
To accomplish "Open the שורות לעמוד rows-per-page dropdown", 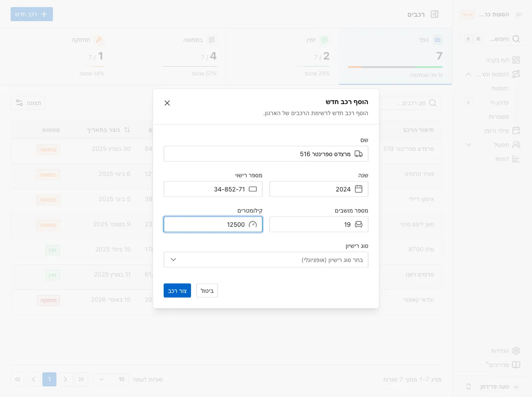I will click(x=111, y=379).
